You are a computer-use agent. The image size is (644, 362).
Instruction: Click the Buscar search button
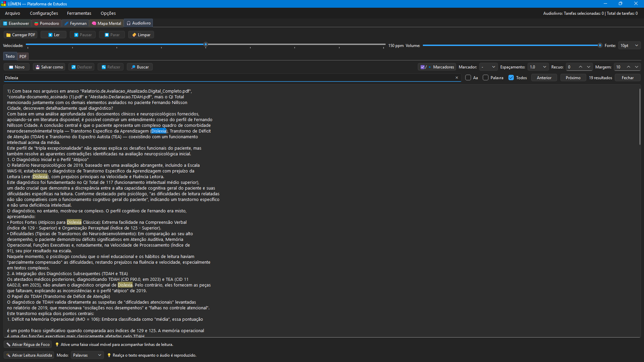coord(140,67)
